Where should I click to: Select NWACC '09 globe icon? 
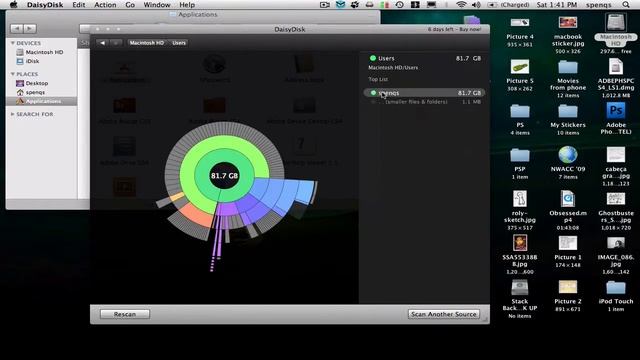click(x=568, y=155)
